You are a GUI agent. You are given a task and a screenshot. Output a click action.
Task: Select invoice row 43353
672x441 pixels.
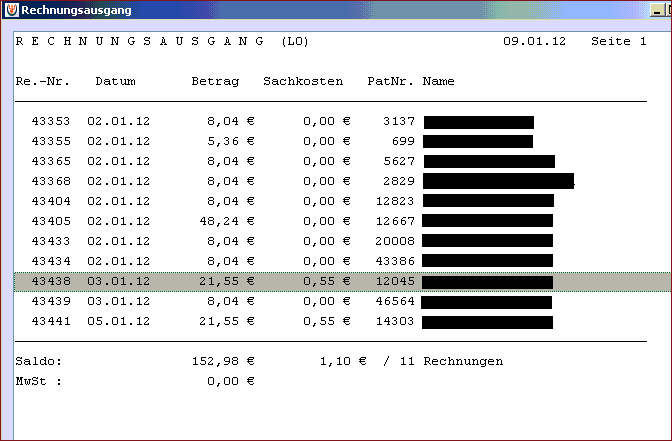tap(342, 122)
